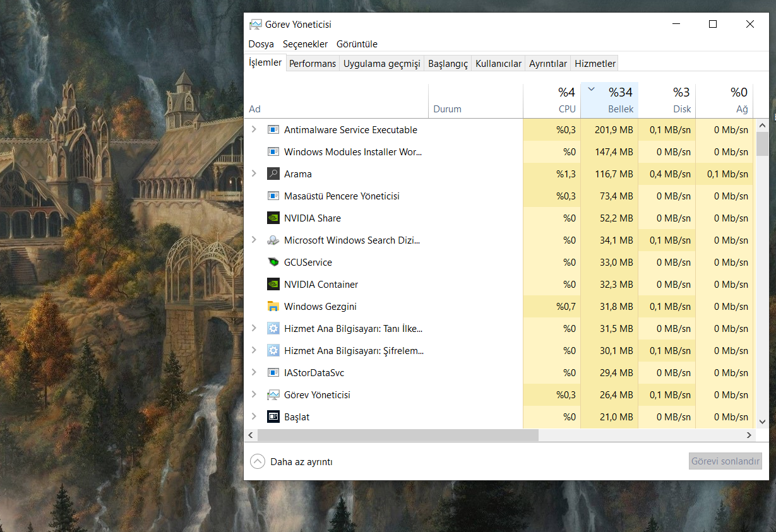This screenshot has height=532, width=776.
Task: Select the GCUService row name
Action: coord(308,263)
